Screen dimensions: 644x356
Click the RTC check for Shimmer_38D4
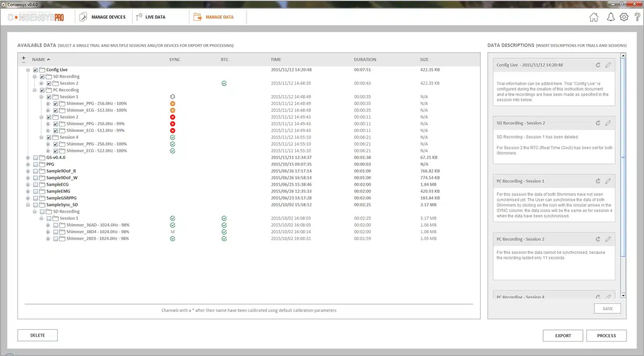coord(224,232)
